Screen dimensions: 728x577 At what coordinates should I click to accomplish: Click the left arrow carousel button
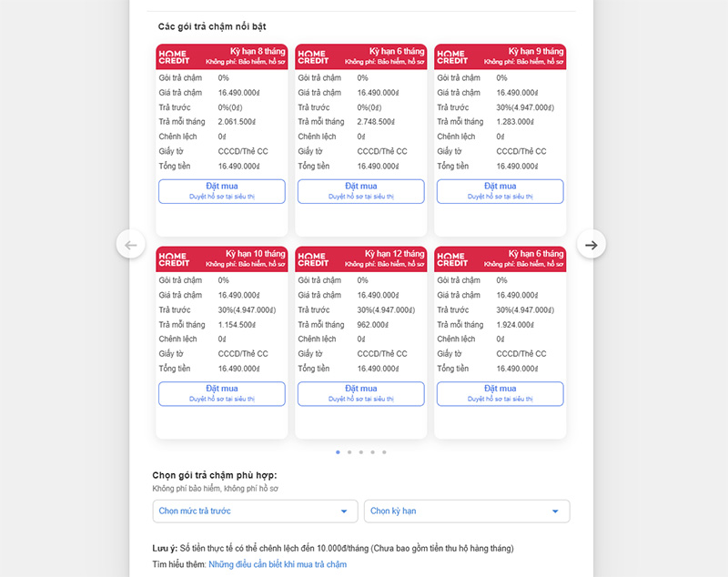(130, 245)
